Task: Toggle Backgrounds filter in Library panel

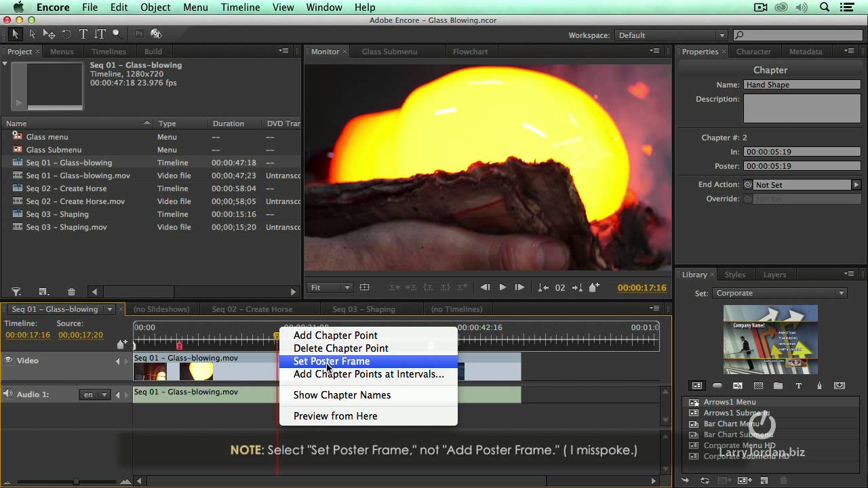Action: click(758, 386)
